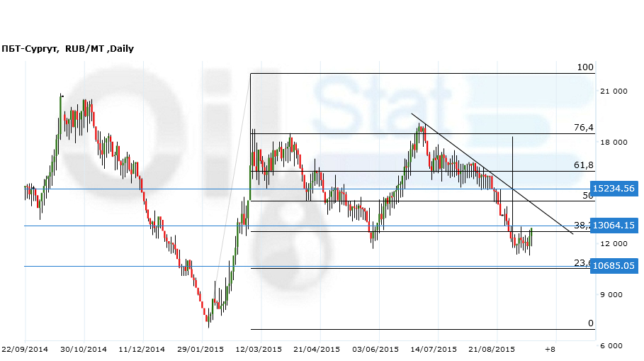
Task: Select the 21/04/2015 date marker
Action: pos(317,349)
